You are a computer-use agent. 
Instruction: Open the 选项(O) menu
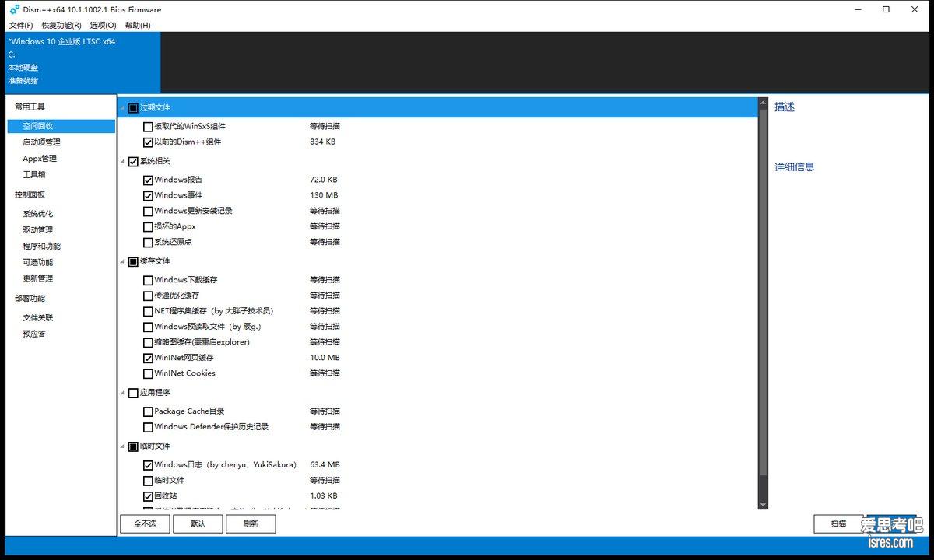[103, 25]
